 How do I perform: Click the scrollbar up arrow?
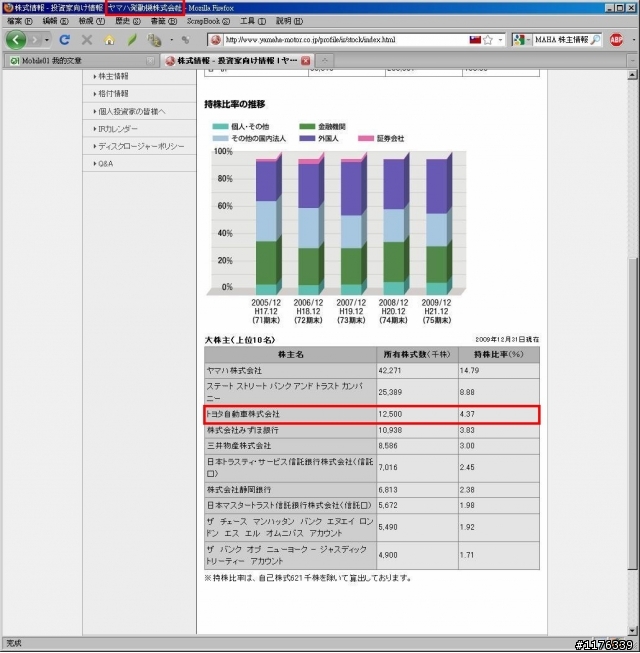[x=633, y=75]
